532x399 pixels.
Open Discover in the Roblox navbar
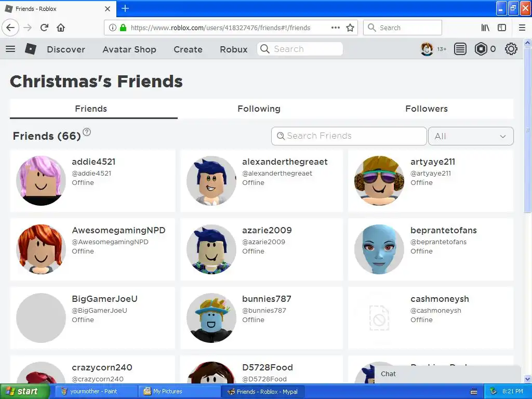[66, 49]
